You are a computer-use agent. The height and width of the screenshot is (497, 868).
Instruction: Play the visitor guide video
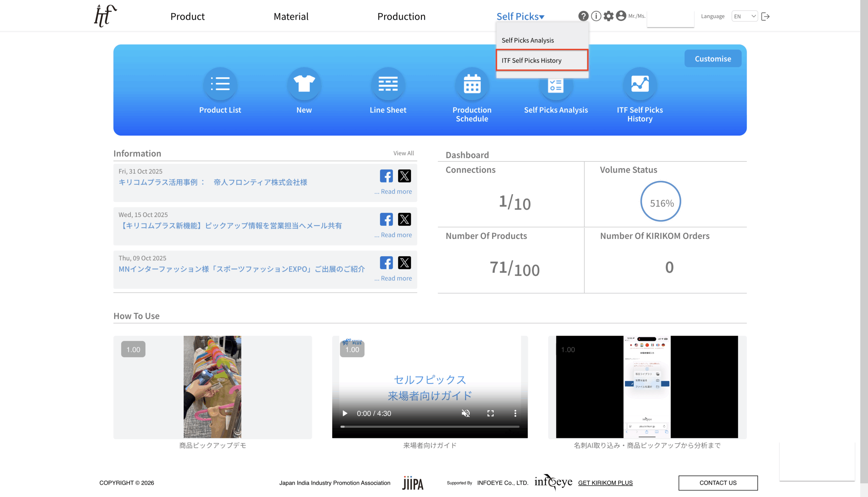click(x=345, y=413)
